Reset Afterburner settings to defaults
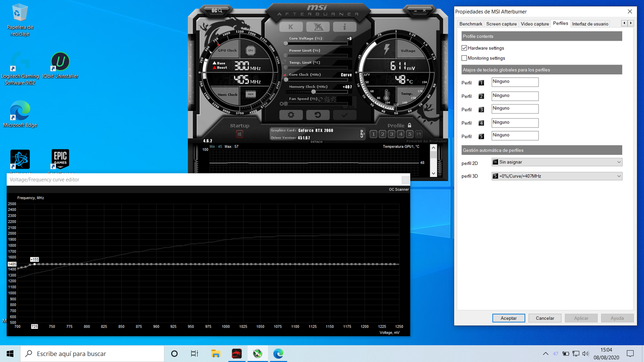Screen dimensions: 644x362 point(318,115)
